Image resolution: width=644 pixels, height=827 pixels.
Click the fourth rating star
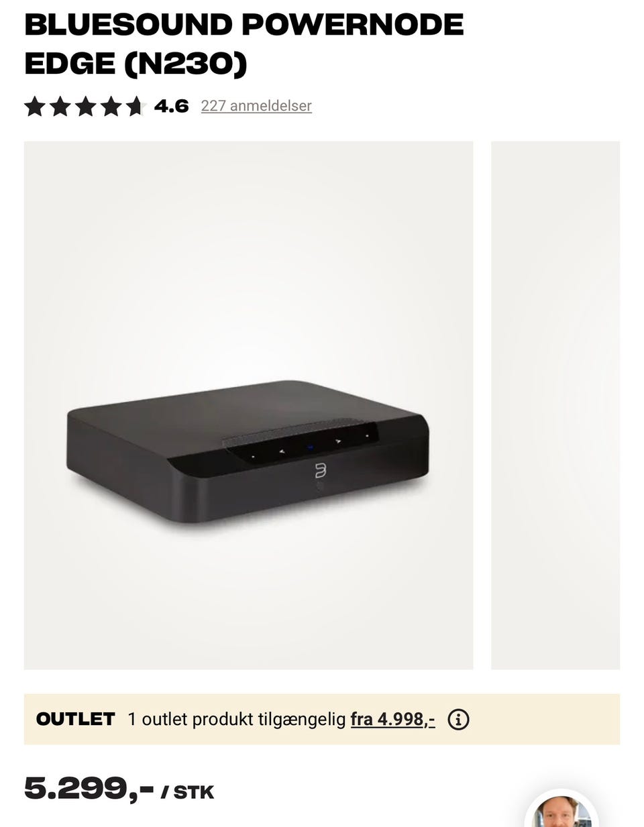point(111,106)
